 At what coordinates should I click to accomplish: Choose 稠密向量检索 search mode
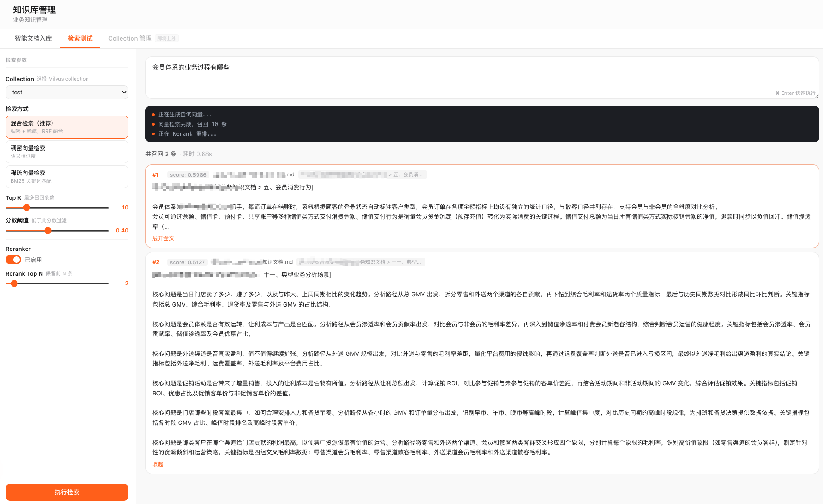pos(67,152)
